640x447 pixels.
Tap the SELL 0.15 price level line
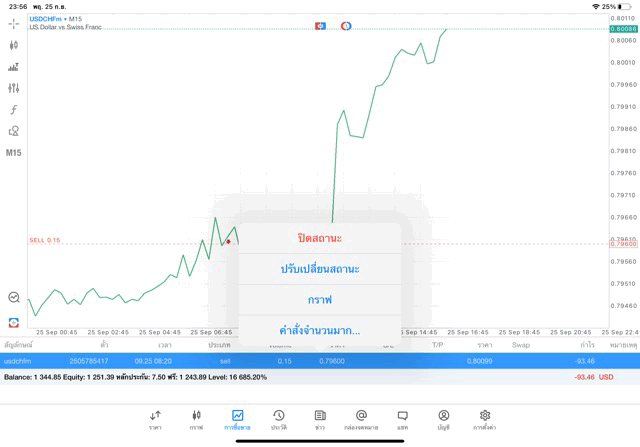point(120,243)
